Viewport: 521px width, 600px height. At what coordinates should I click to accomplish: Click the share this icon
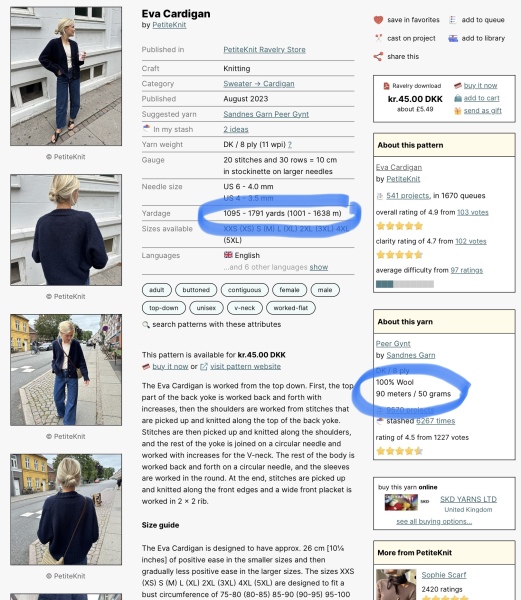click(x=378, y=57)
